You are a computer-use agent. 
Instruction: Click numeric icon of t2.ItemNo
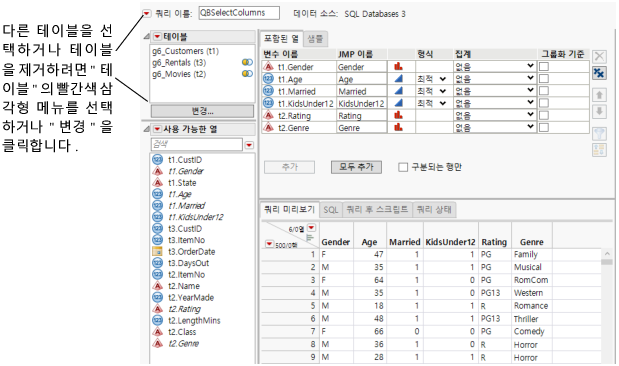[158, 274]
